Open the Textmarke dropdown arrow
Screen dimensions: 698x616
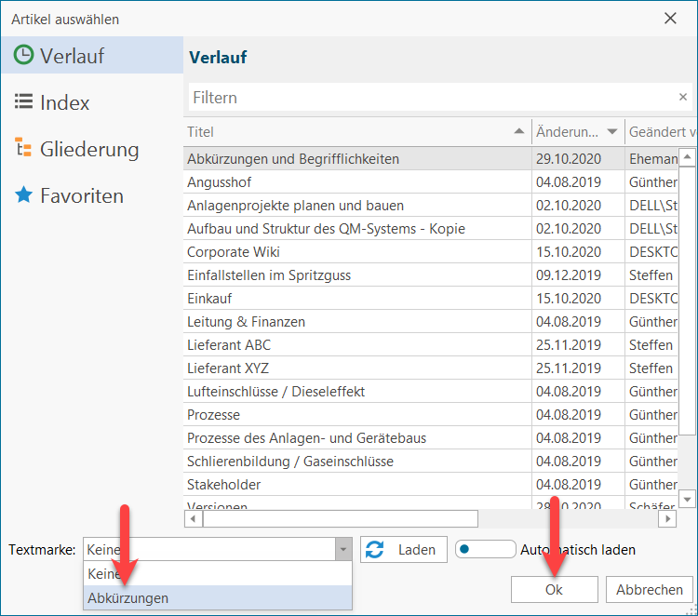tap(343, 550)
